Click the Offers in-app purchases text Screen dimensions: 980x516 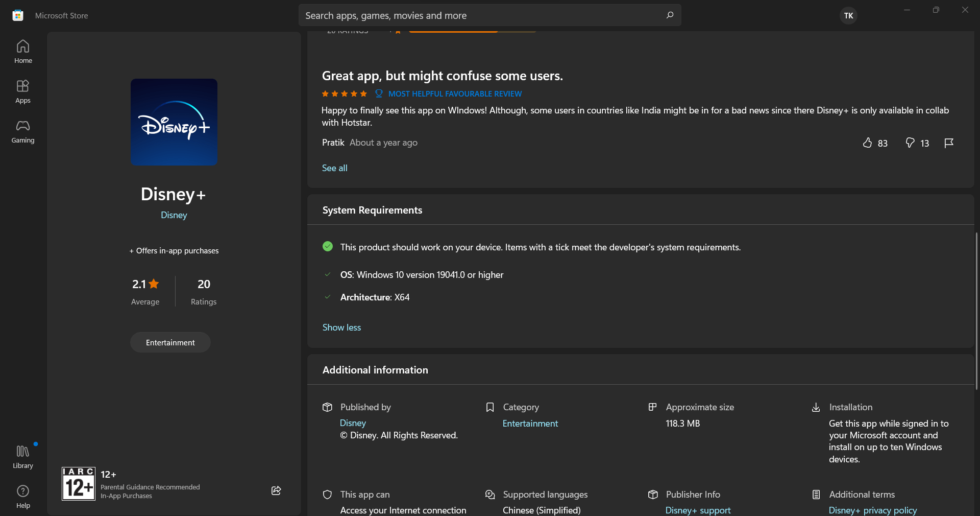174,251
